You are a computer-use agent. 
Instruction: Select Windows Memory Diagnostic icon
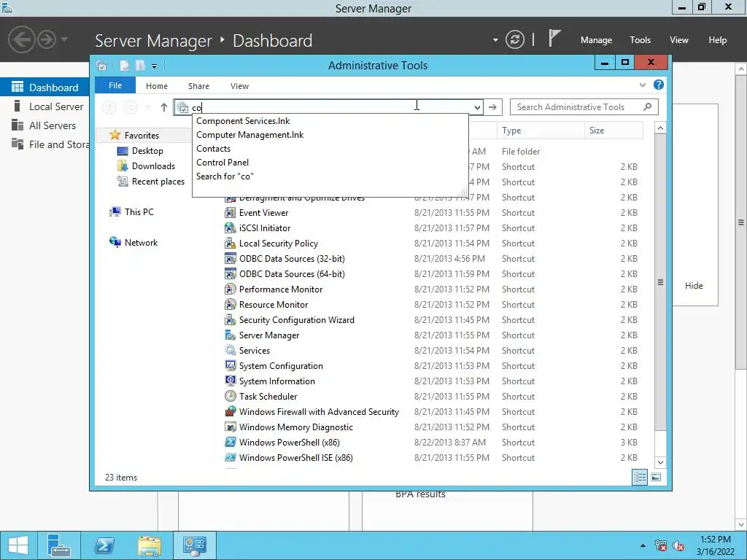230,427
